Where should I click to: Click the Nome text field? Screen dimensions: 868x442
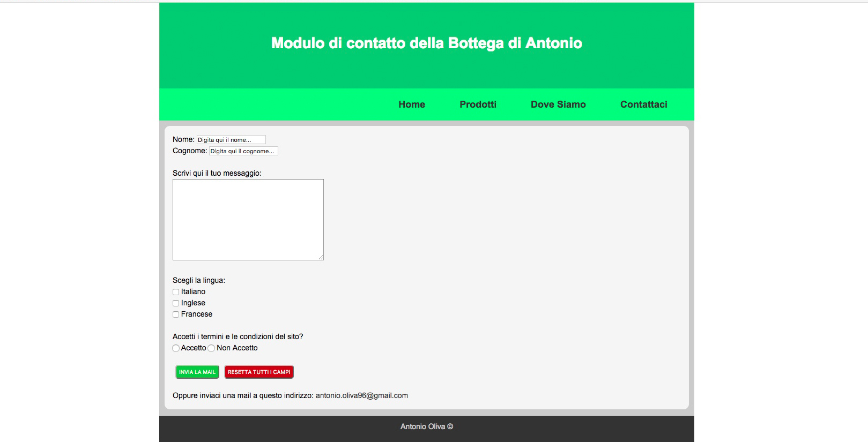(x=231, y=140)
